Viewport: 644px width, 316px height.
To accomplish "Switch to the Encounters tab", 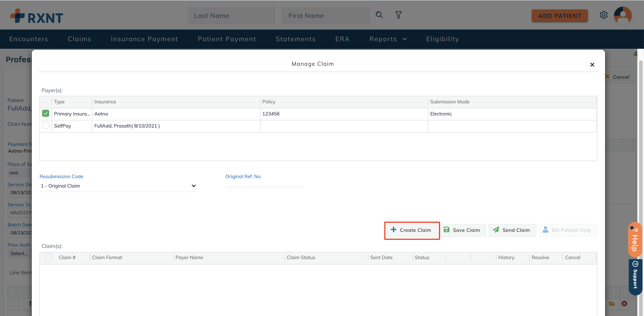I will pos(28,39).
